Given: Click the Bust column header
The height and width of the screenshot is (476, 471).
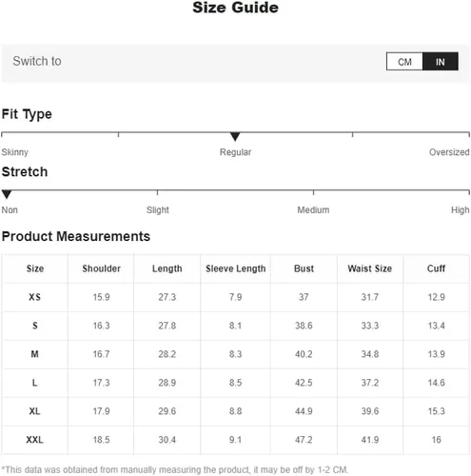Looking at the screenshot, I should pos(304,268).
